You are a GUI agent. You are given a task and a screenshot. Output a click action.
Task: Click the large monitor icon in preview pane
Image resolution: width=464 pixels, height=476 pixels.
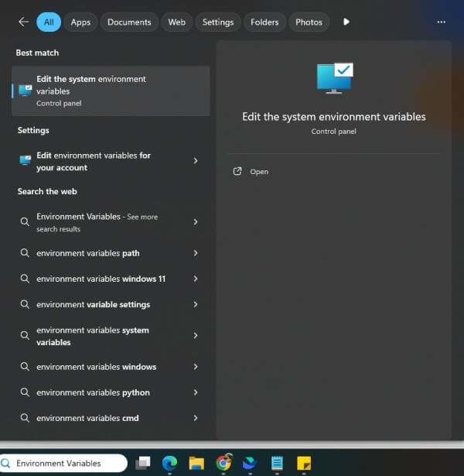(334, 78)
